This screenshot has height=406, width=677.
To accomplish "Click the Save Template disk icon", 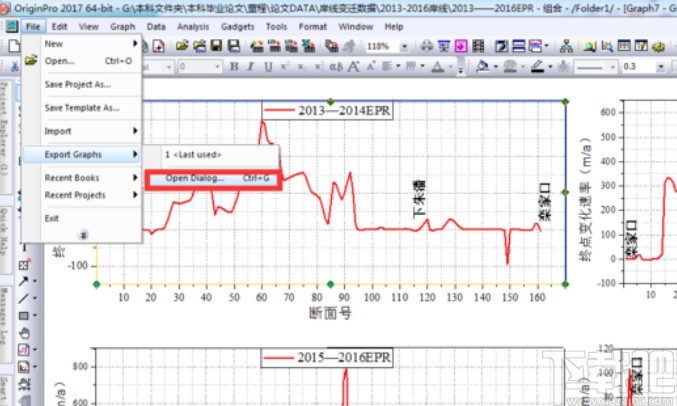I will 234,45.
